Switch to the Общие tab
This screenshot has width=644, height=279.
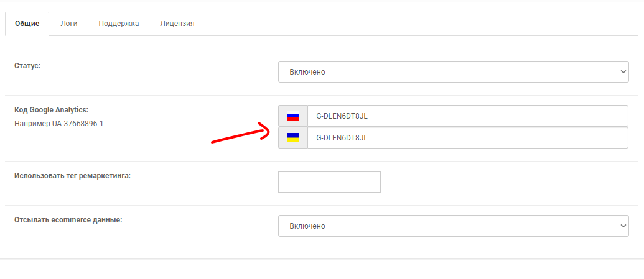click(x=27, y=24)
